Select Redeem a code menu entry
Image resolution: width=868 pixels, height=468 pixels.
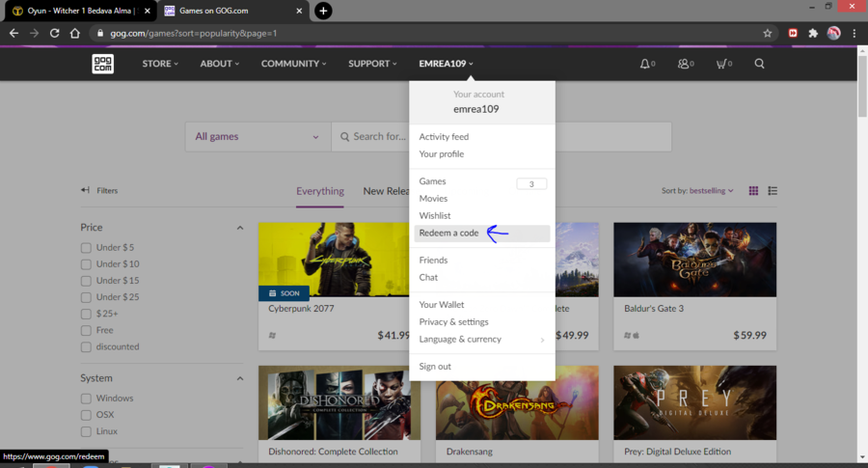tap(448, 234)
